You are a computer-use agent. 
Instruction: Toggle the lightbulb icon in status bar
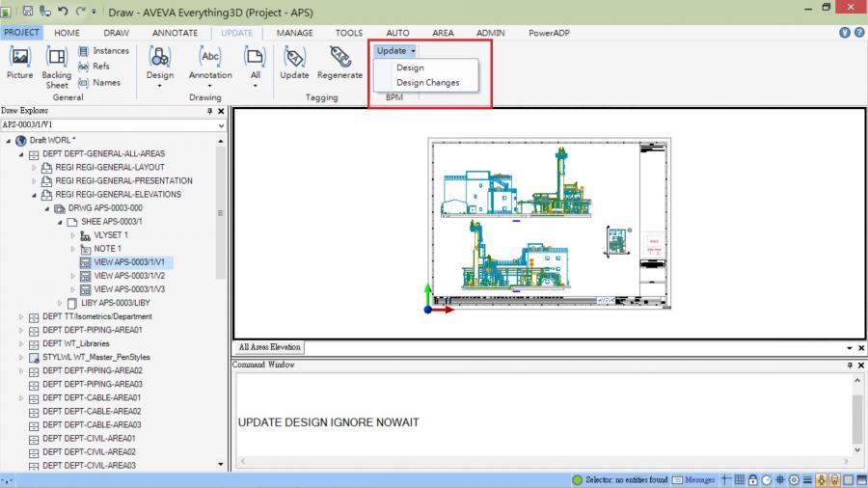(835, 479)
